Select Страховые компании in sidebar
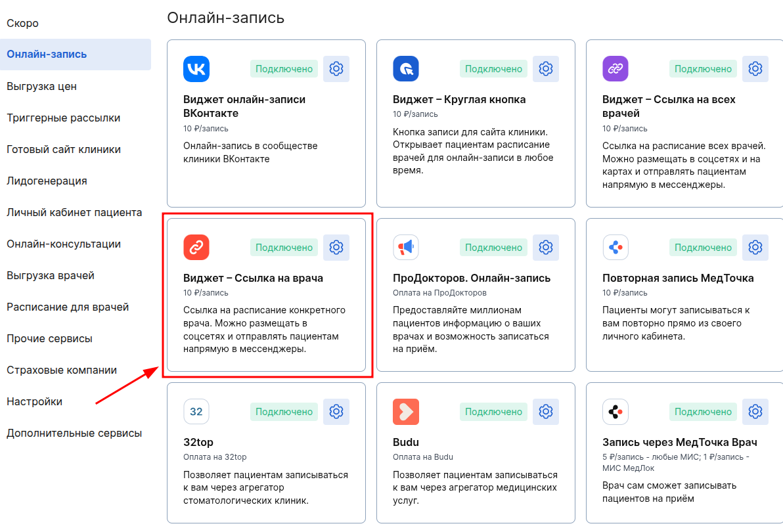 click(x=62, y=370)
